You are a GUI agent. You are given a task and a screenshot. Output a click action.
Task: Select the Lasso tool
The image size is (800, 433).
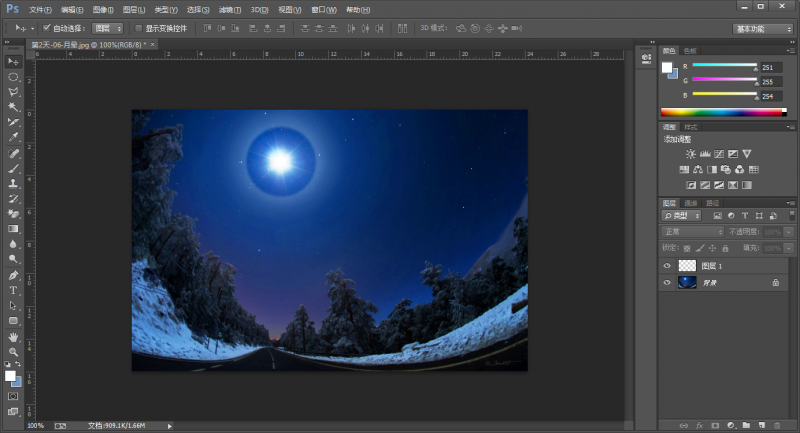(x=14, y=92)
